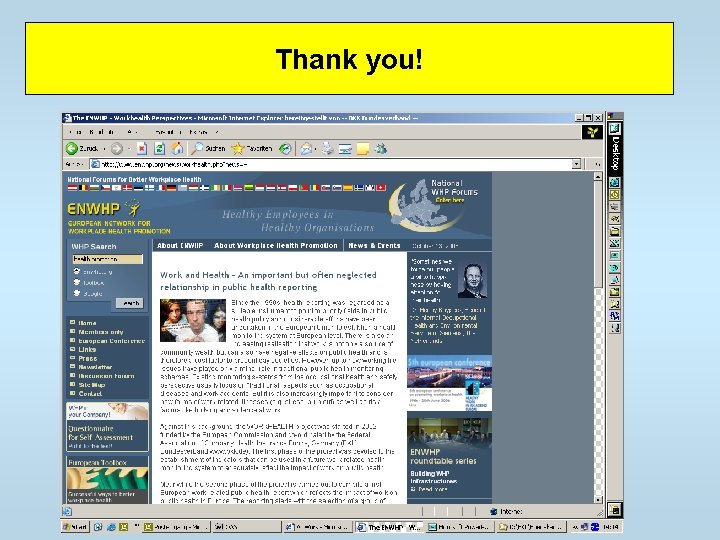
Task: Open the Back button history dropdown arrow
Action: (x=104, y=149)
